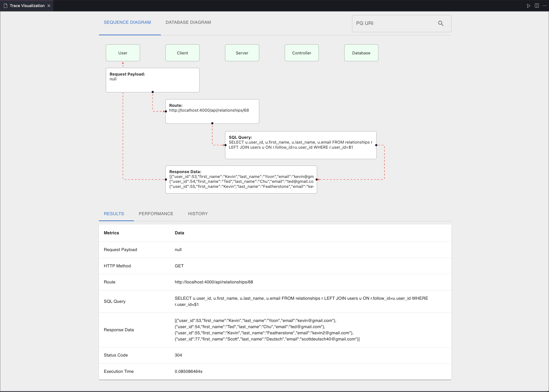This screenshot has height=392, width=549.
Task: Open the more actions ellipsis menu
Action: [x=544, y=6]
